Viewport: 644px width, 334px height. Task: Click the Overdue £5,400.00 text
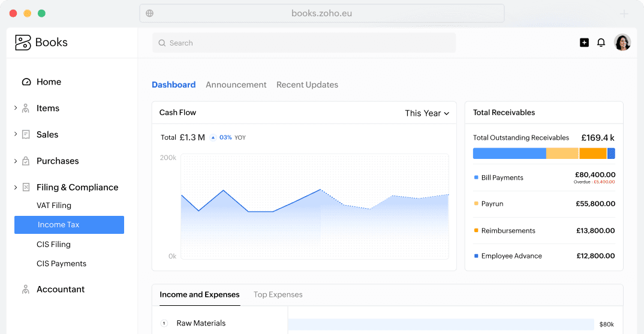(594, 182)
